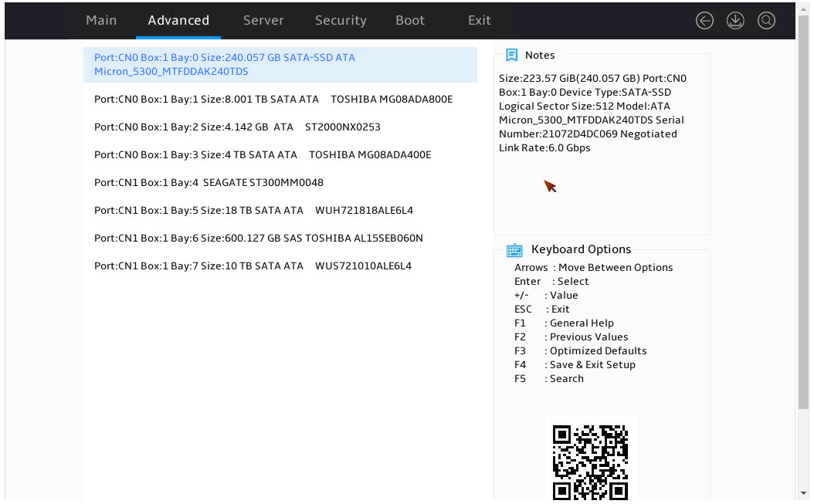Image resolution: width=814 pixels, height=504 pixels.
Task: Click the download/save icon in header
Action: pos(735,21)
